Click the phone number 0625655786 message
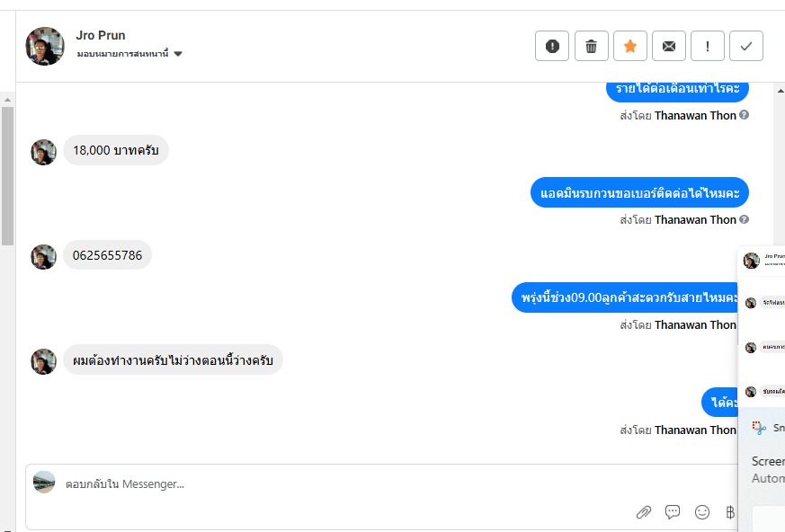 click(107, 255)
